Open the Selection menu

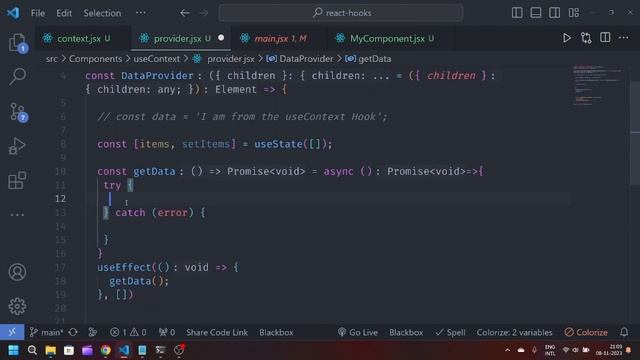click(102, 13)
